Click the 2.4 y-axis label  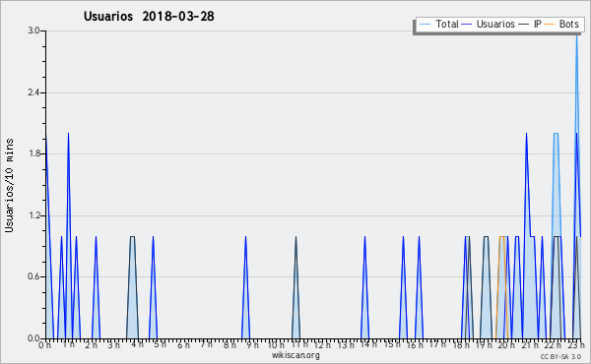click(x=33, y=92)
